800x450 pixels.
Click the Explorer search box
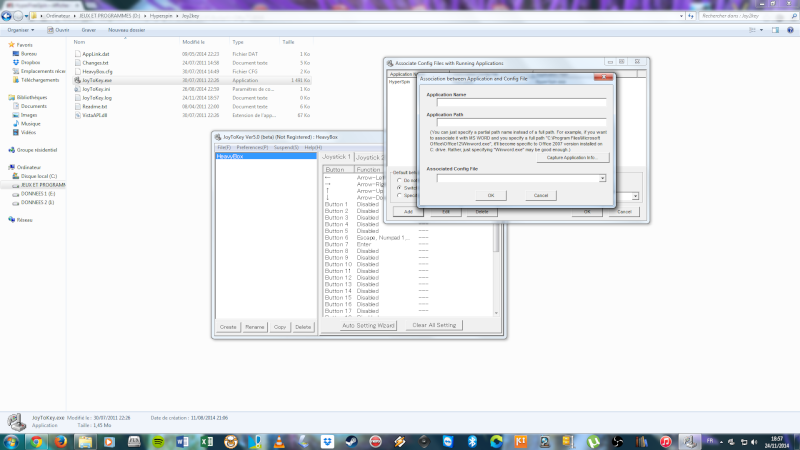pyautogui.click(x=747, y=16)
